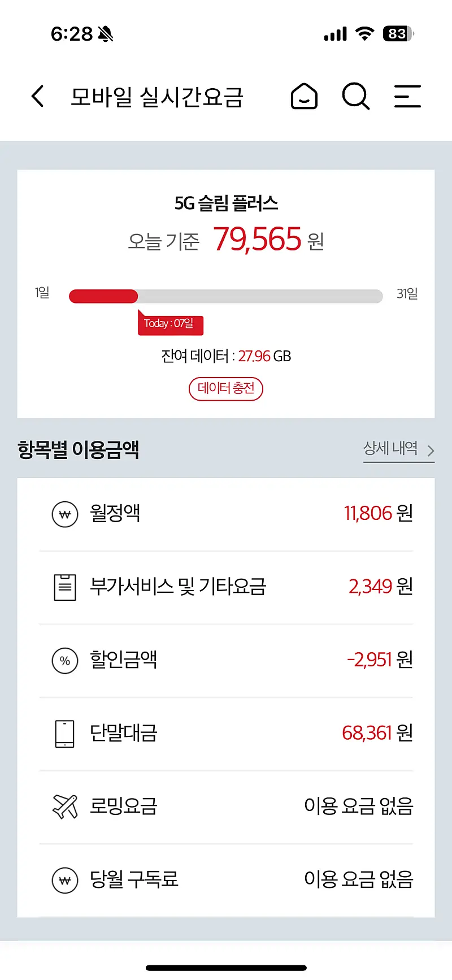Click the monthly billing progress bar
This screenshot has width=452, height=980.
tap(226, 296)
